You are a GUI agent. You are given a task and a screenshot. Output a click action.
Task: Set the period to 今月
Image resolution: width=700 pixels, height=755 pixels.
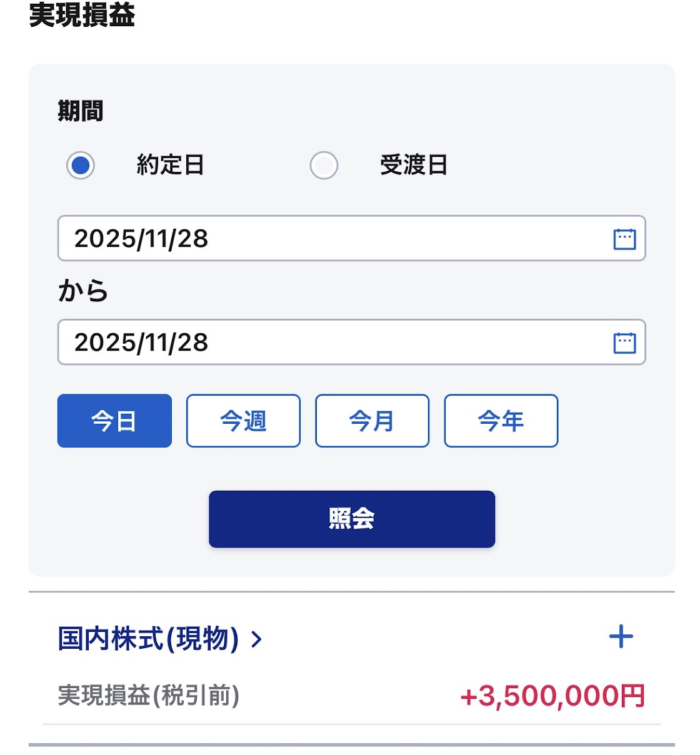372,421
